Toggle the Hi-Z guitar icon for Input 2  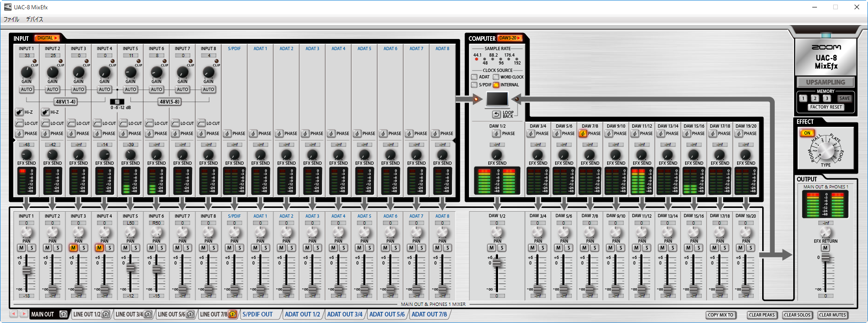pyautogui.click(x=45, y=112)
